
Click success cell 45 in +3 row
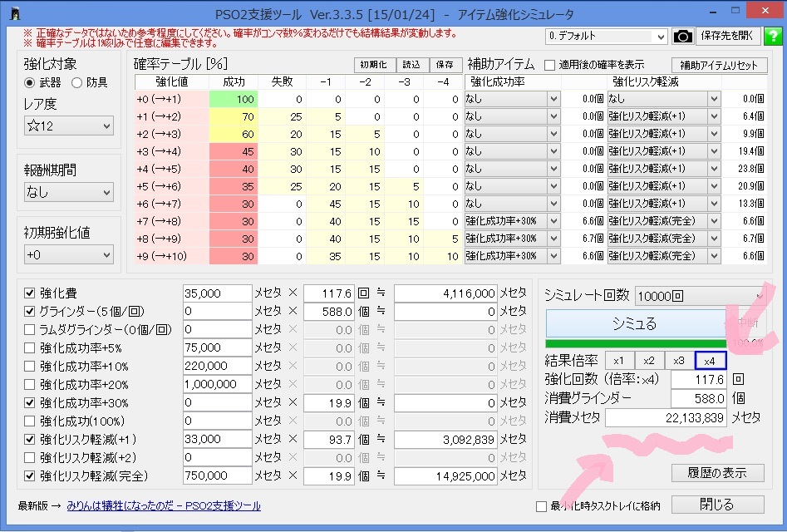click(x=234, y=151)
